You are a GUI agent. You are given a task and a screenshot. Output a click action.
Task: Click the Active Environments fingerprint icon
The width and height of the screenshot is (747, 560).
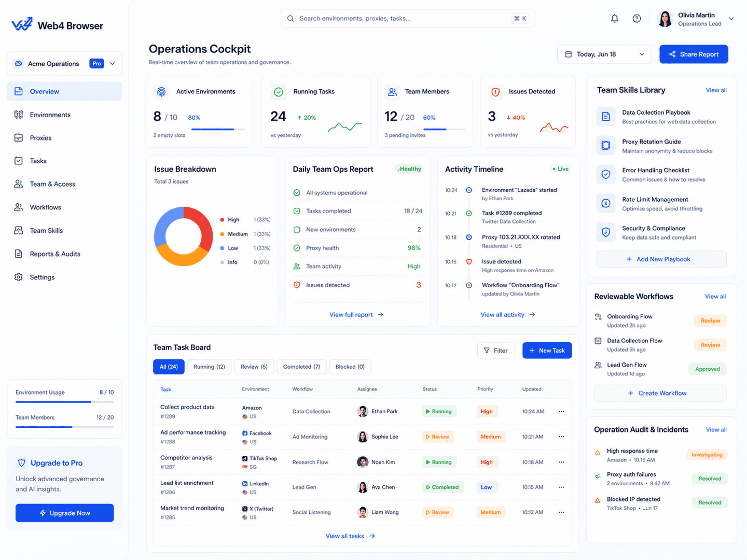[x=161, y=92]
